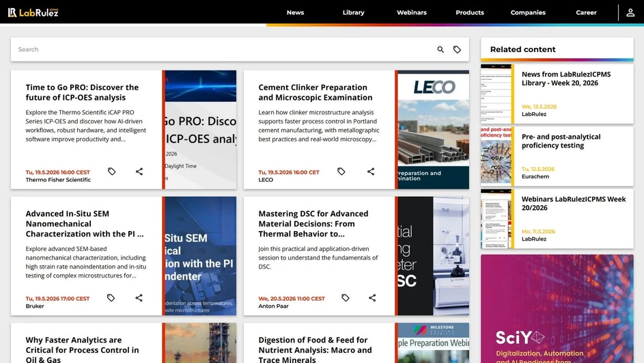Open Digestion of Food & Feed title
Image resolution: width=644 pixels, height=363 pixels.
(x=315, y=349)
